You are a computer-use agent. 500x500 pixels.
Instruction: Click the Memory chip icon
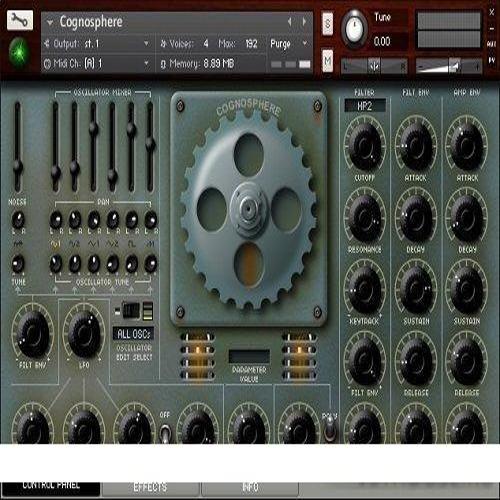click(x=163, y=64)
